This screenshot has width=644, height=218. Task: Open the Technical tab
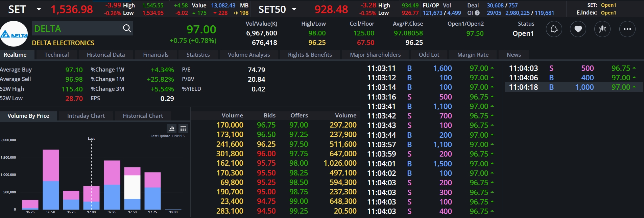pos(56,55)
